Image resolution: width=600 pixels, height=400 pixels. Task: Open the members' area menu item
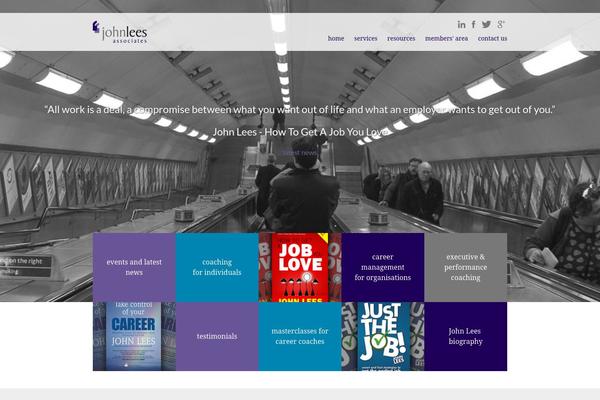pos(446,38)
